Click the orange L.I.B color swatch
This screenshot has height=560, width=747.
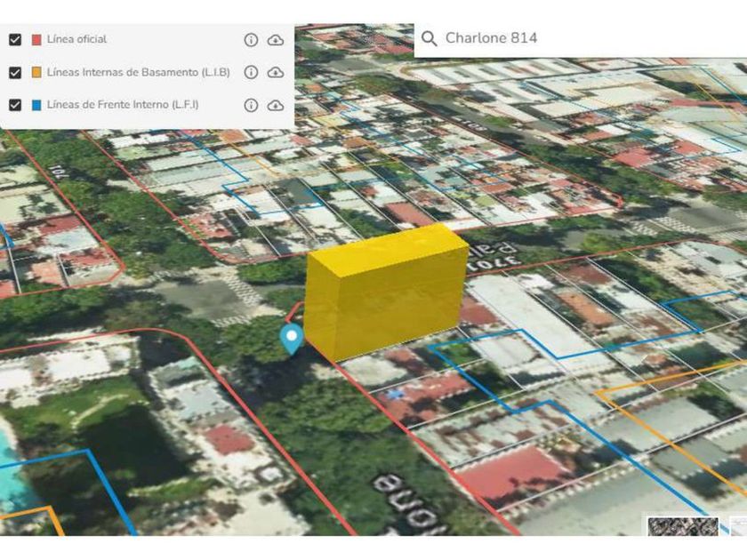point(36,72)
